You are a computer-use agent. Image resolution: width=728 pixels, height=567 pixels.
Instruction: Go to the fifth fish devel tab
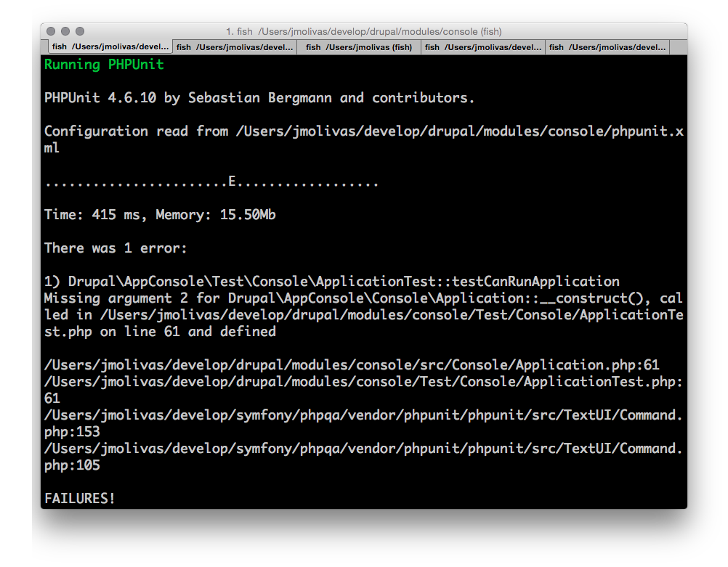[607, 47]
